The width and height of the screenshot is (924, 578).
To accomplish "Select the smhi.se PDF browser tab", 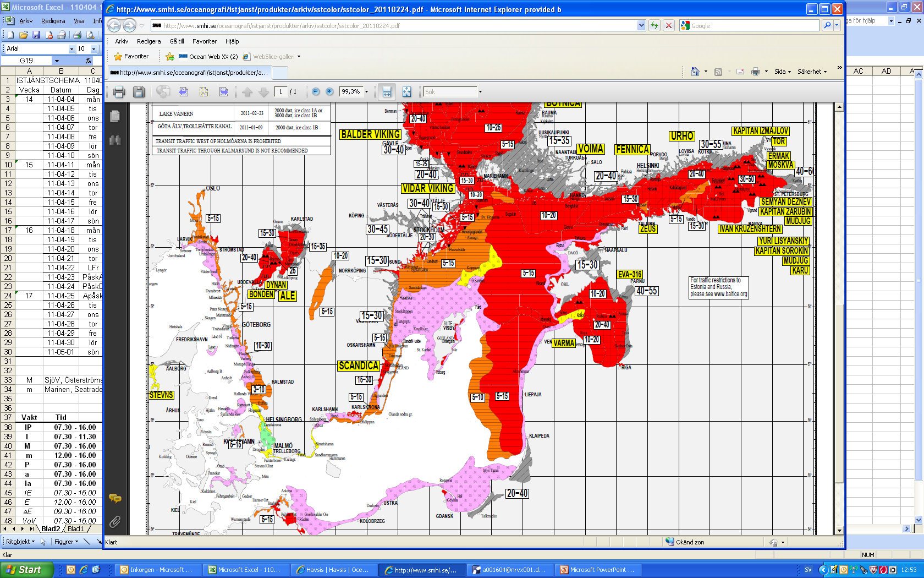I will [189, 73].
